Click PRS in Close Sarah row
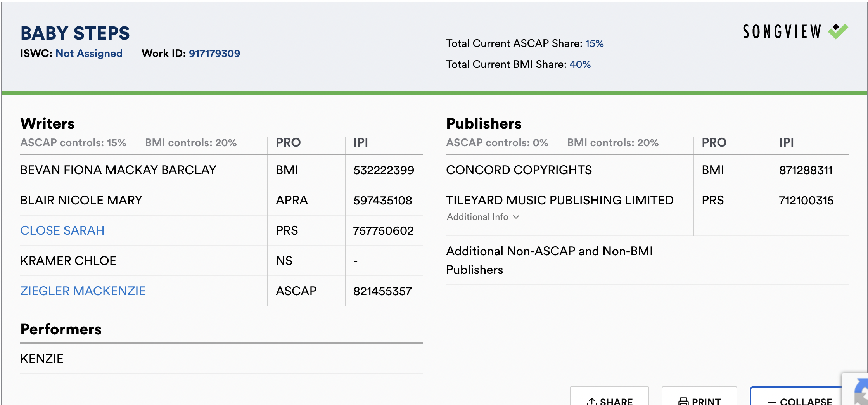868x405 pixels. pyautogui.click(x=287, y=230)
